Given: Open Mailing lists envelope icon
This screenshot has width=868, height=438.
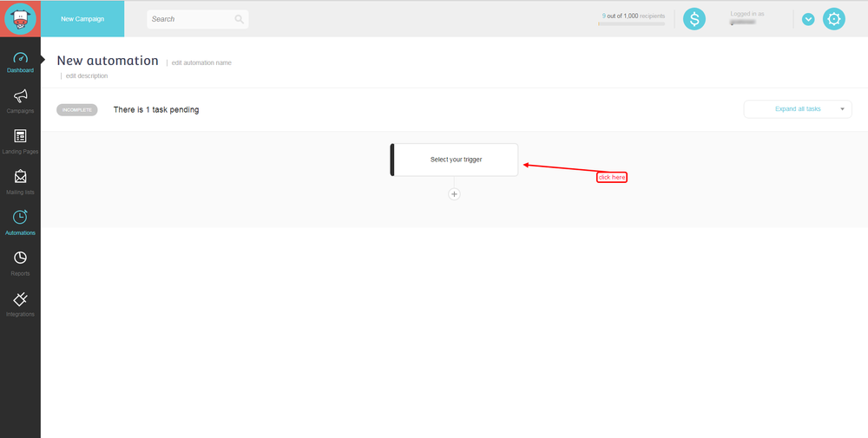Looking at the screenshot, I should pos(20,177).
